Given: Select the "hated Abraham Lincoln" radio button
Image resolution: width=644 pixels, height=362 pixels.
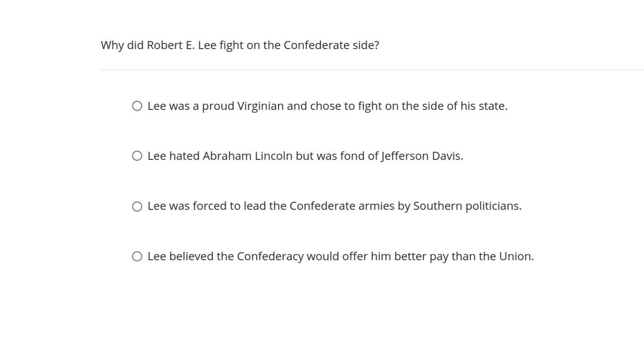Looking at the screenshot, I should [137, 156].
